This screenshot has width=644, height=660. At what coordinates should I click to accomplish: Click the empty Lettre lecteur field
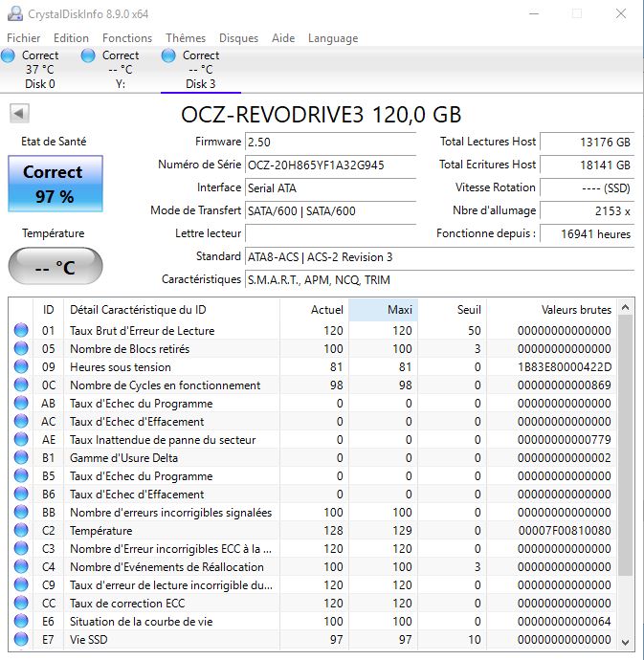[331, 233]
